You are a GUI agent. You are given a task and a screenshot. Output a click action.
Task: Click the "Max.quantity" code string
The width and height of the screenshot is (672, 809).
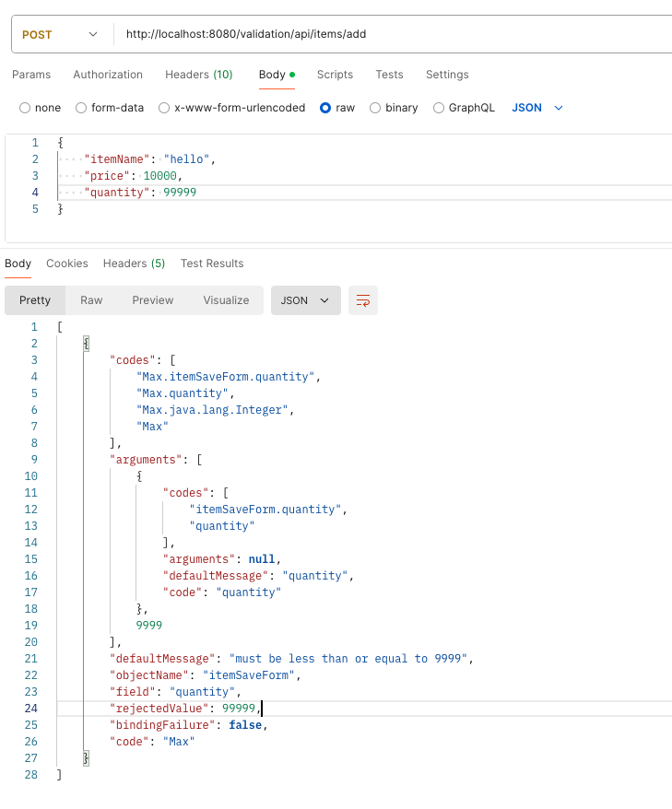pyautogui.click(x=183, y=393)
